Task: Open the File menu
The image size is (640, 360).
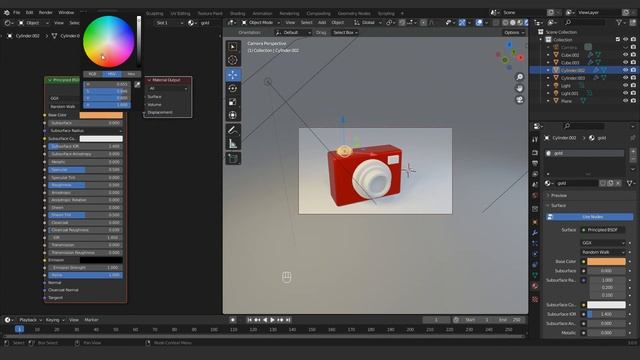Action: point(17,13)
